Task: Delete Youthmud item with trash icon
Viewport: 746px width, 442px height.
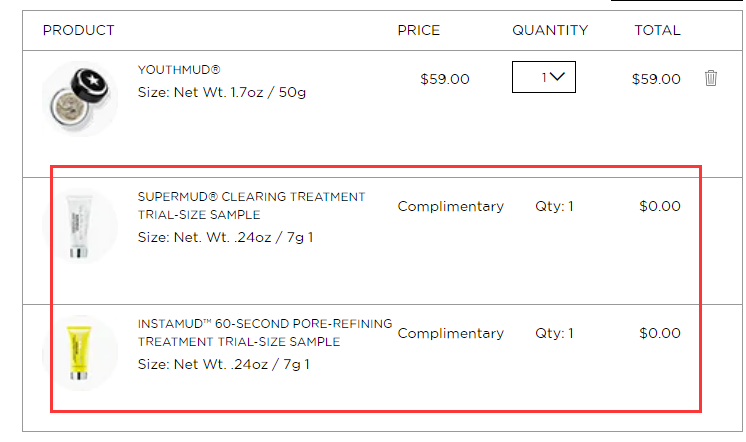Action: coord(711,78)
